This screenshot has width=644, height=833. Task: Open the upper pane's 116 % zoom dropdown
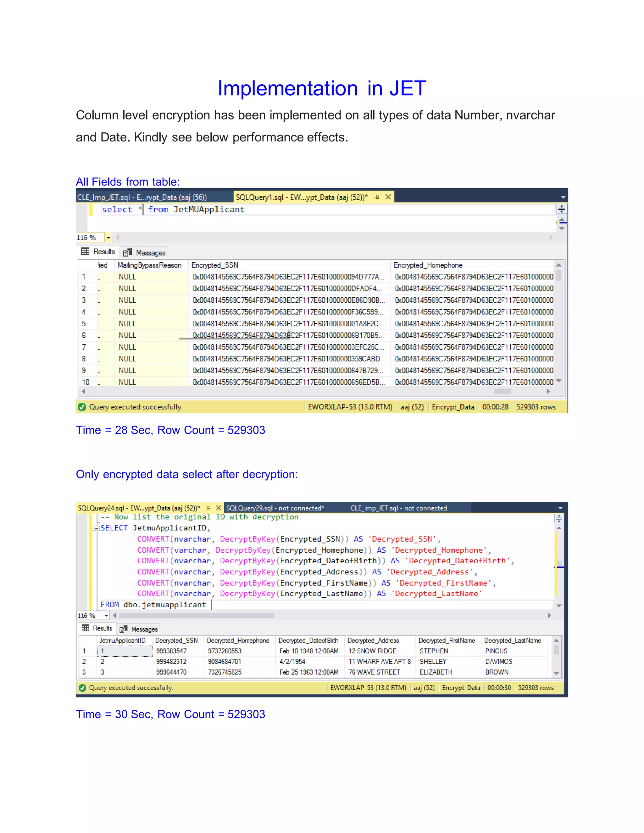coord(108,238)
